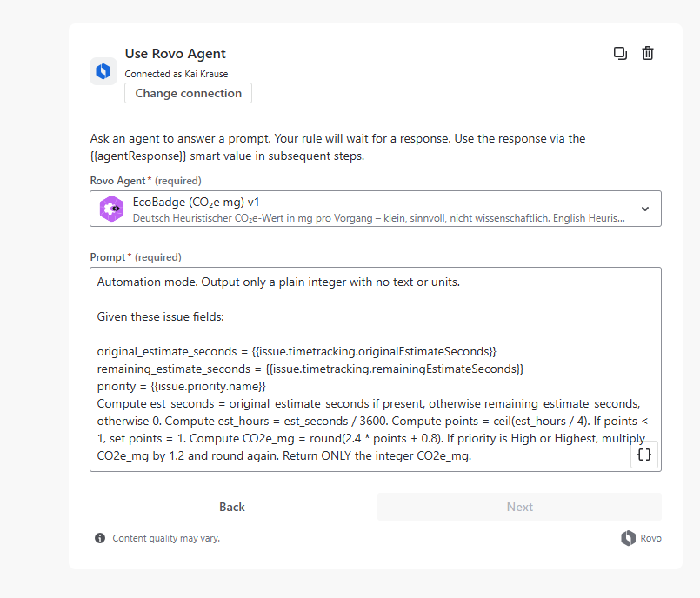Click the Use Rovo Agent title

tap(175, 53)
